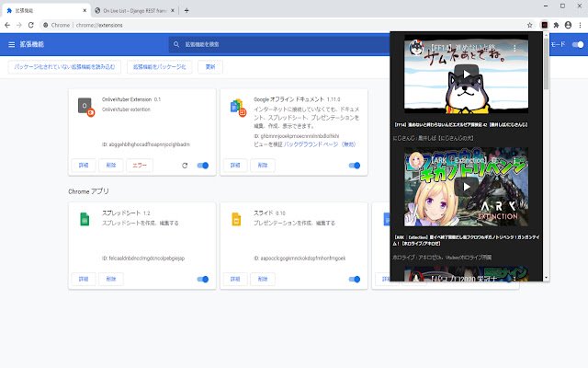The image size is (588, 368).
Task: Open the Chrome profile avatar
Action: coord(568,25)
